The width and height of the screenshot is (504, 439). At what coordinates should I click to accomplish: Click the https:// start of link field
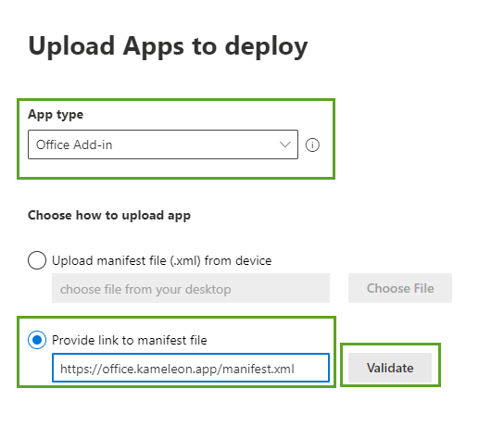(x=82, y=369)
